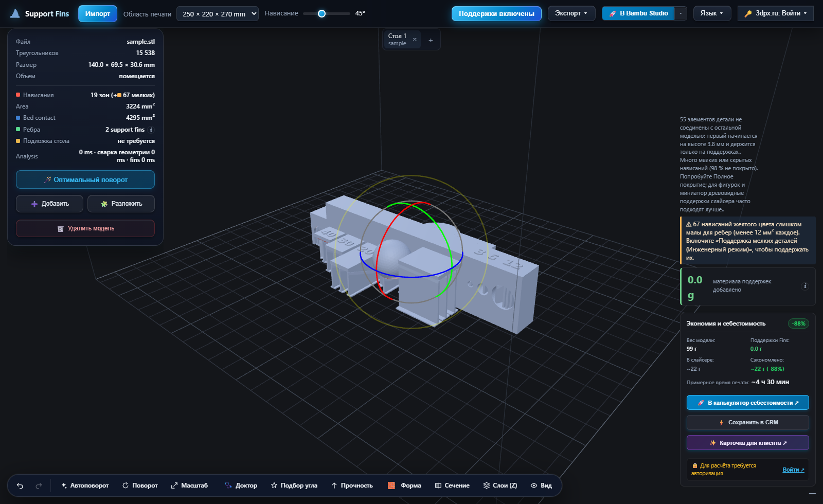
Task: Open the Слои (Z) layers view
Action: coord(500,485)
